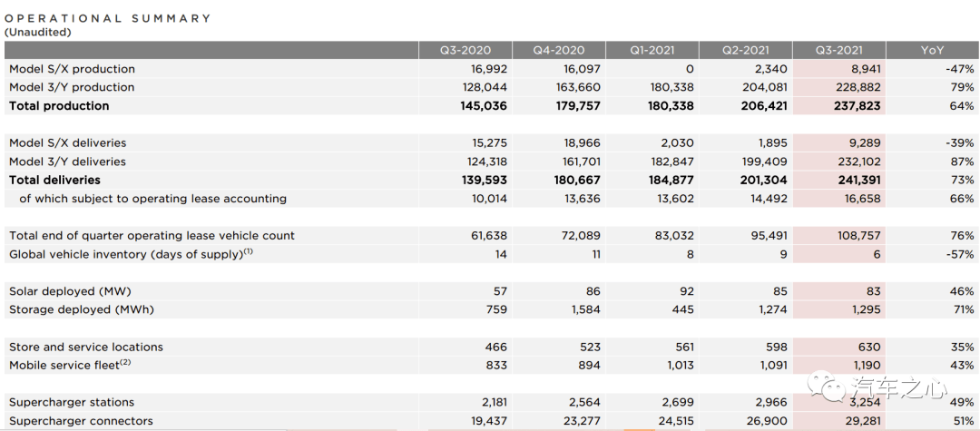This screenshot has width=980, height=431.
Task: Click the YoY column header
Action: (x=933, y=51)
